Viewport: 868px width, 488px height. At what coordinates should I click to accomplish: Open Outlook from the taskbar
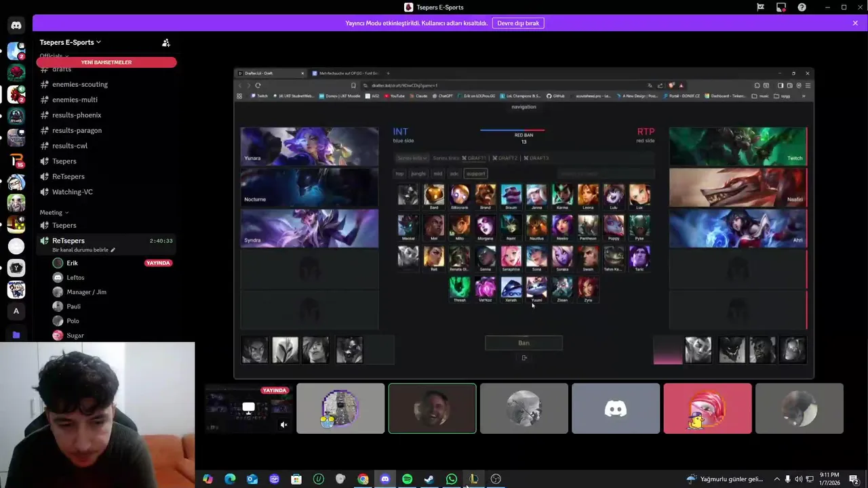pos(252,479)
